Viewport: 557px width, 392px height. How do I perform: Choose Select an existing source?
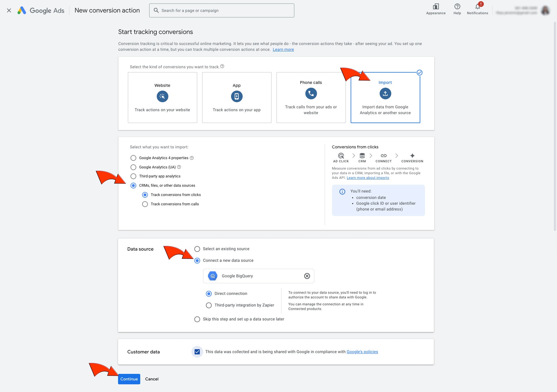tap(197, 249)
